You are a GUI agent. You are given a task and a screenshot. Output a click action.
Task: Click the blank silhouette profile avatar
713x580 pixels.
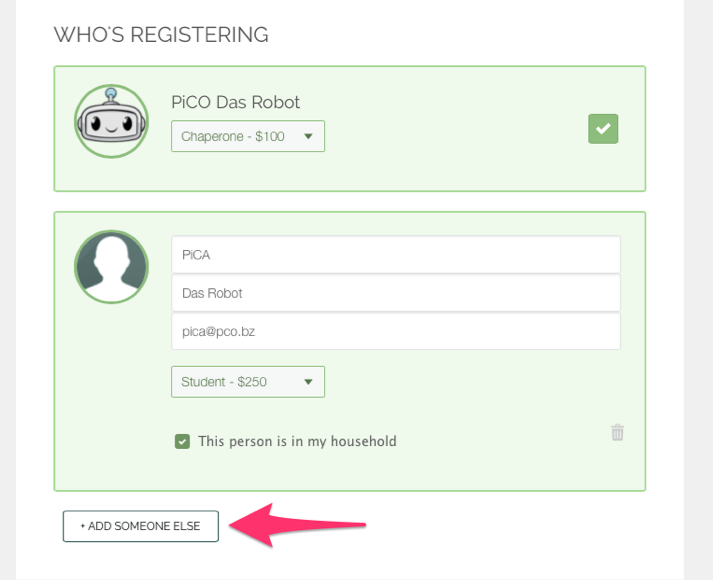(x=111, y=267)
